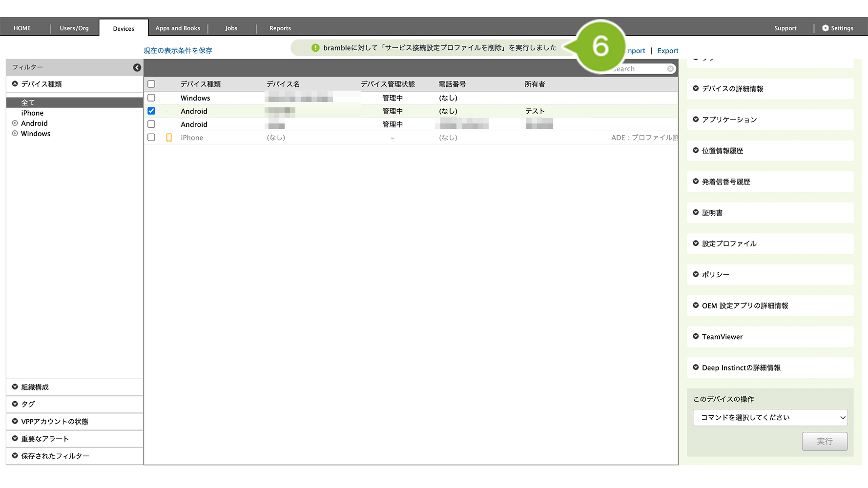Image resolution: width=868 pixels, height=488 pixels.
Task: Click the デバイス種類 filter header icon
Action: tap(15, 84)
